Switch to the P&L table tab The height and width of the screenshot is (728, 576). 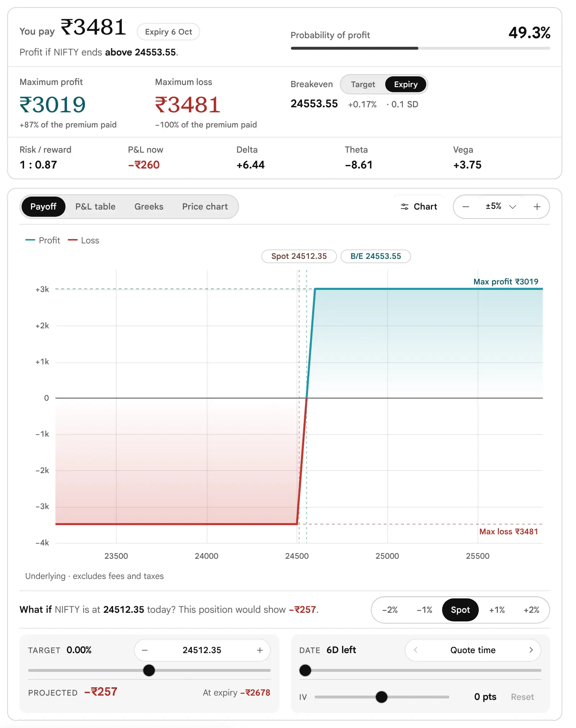[x=95, y=207]
